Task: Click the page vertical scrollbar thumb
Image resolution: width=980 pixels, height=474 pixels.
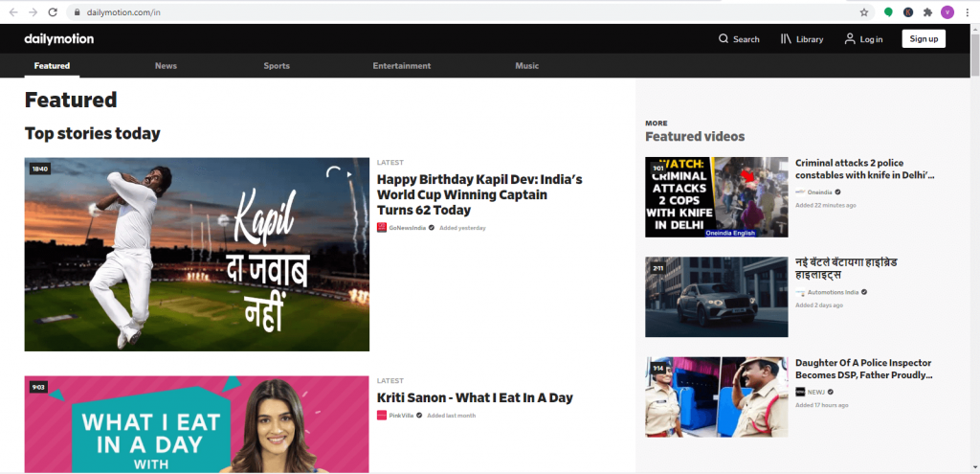Action: [974, 55]
